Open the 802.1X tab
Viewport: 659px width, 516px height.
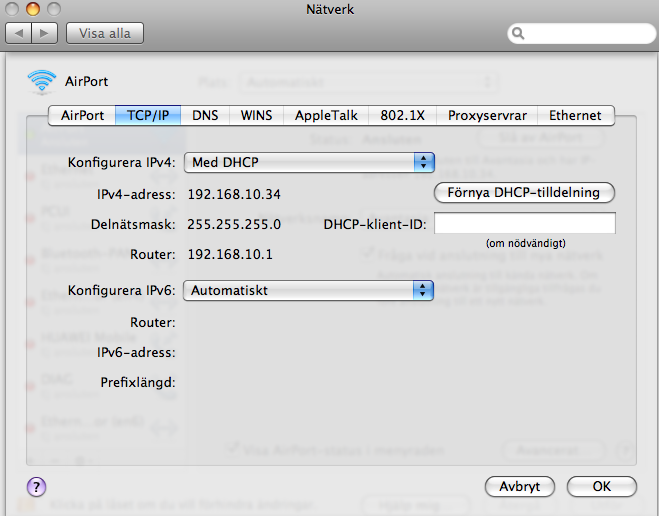[402, 116]
